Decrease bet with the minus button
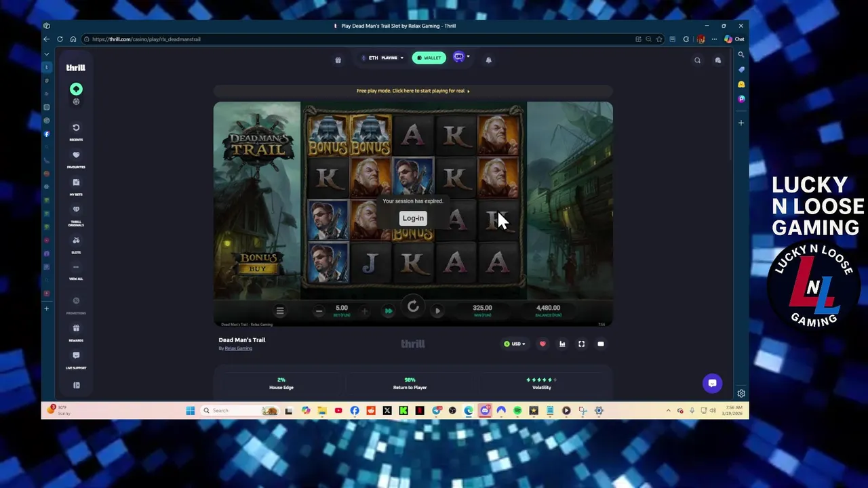The height and width of the screenshot is (488, 868). click(319, 311)
